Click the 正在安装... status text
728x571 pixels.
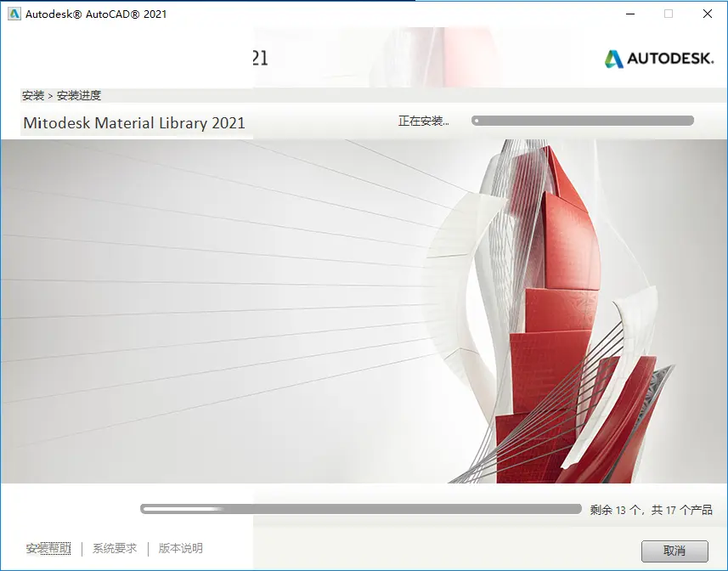pyautogui.click(x=423, y=122)
